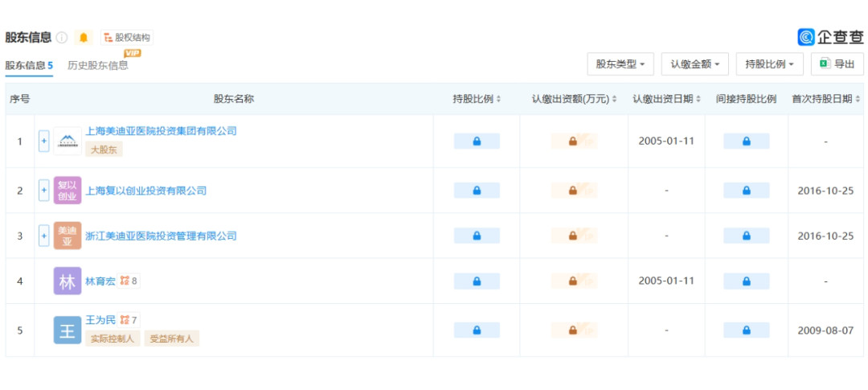Click 2009-08-07 date cell
868x390 pixels.
tap(825, 330)
